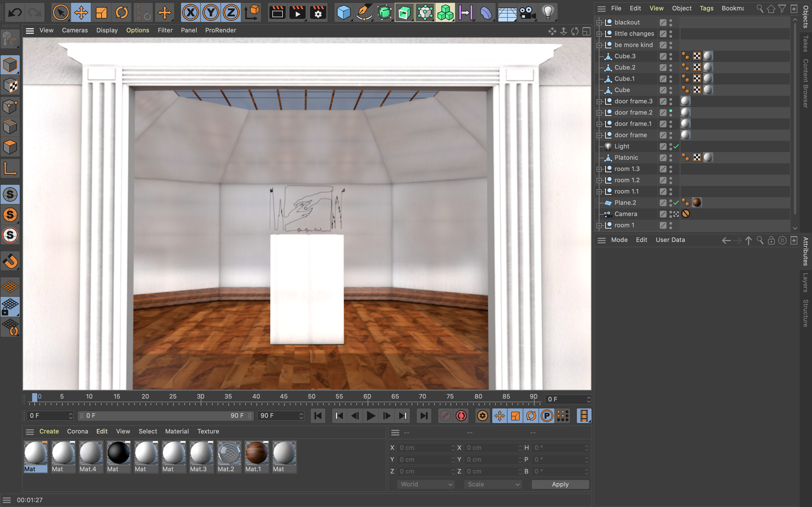Click the Light bulb icon in toolbar
812x507 pixels.
coord(548,13)
